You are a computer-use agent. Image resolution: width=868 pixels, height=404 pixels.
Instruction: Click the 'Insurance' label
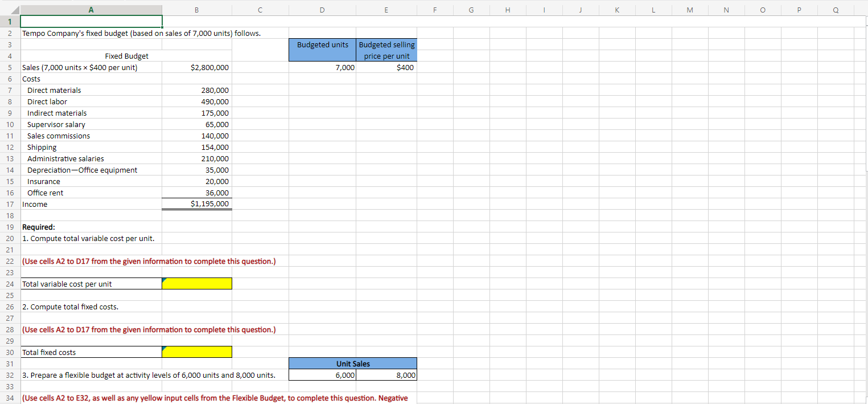(44, 181)
